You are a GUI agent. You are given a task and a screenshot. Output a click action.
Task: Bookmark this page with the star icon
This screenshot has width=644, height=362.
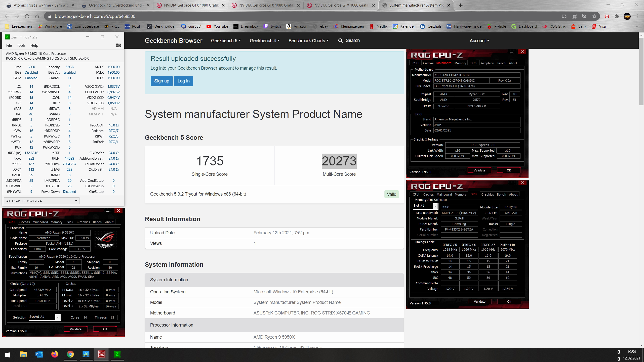594,16
